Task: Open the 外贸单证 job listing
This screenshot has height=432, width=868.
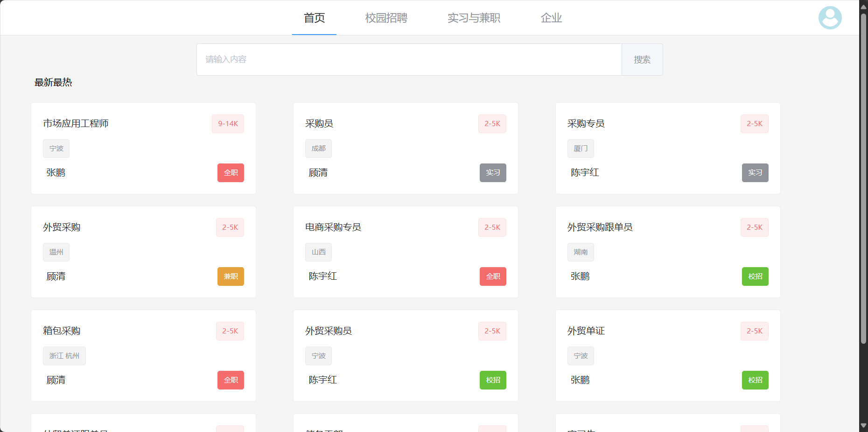Action: (586, 331)
